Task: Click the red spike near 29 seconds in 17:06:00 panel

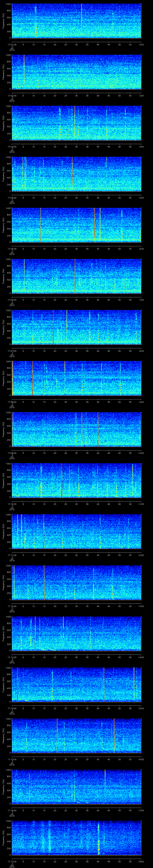Action: [75, 276]
